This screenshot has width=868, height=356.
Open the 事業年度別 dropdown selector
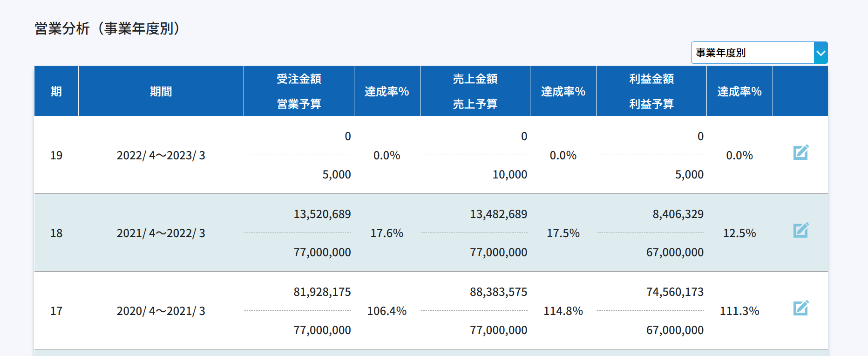pos(759,53)
